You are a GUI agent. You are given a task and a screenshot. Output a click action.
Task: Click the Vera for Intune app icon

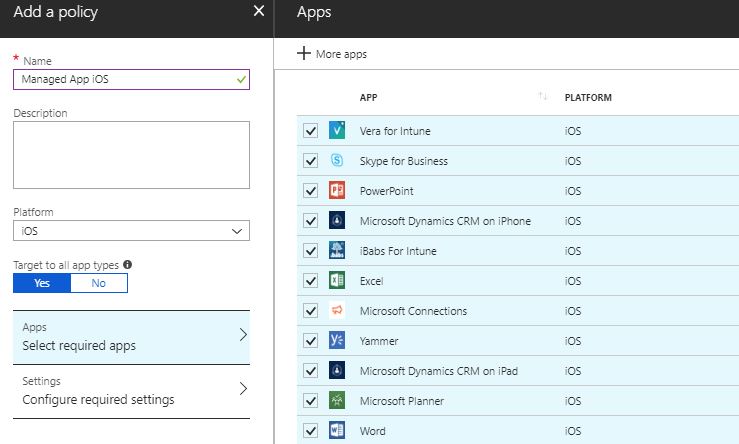(x=337, y=131)
